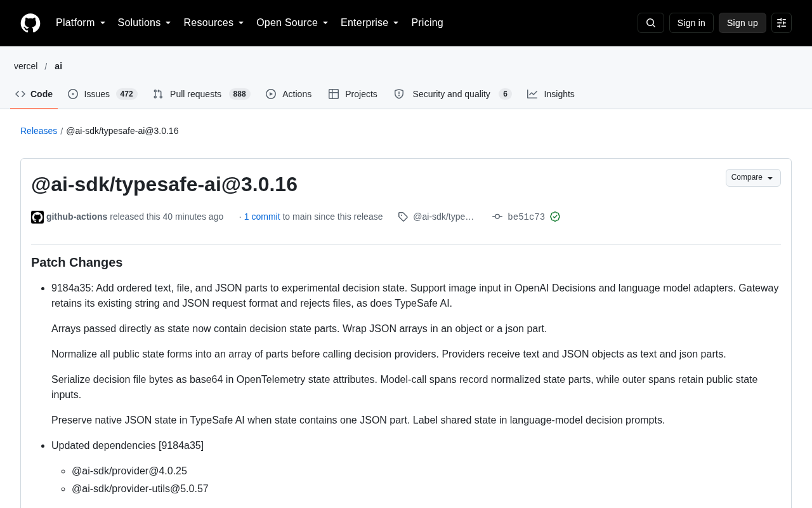View the 1 commit since release
Image resolution: width=812 pixels, height=508 pixels.
point(262,217)
